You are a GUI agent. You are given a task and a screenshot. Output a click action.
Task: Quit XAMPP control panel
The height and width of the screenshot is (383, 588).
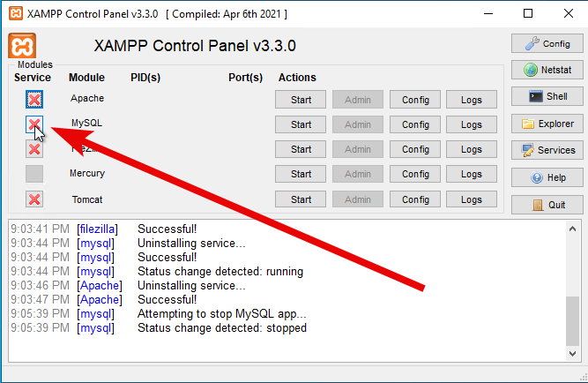pos(547,205)
